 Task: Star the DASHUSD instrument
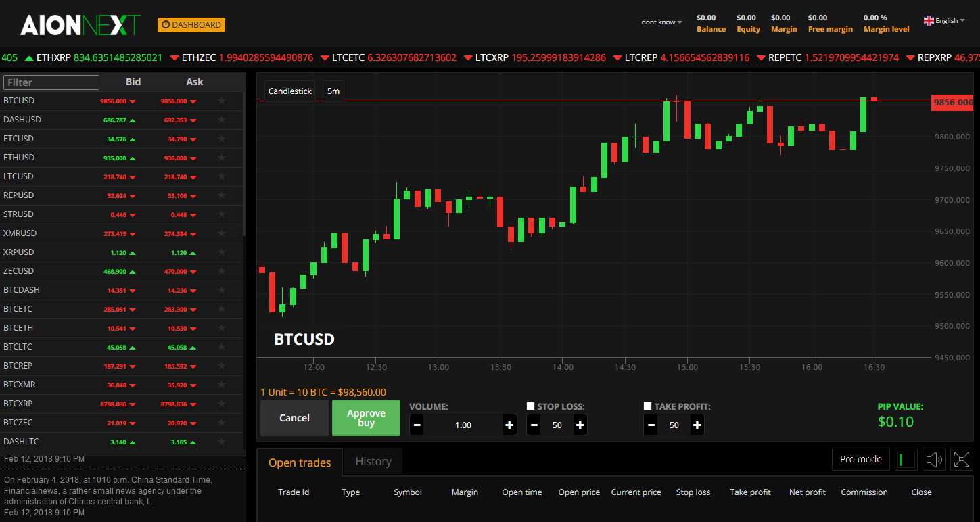pyautogui.click(x=221, y=120)
